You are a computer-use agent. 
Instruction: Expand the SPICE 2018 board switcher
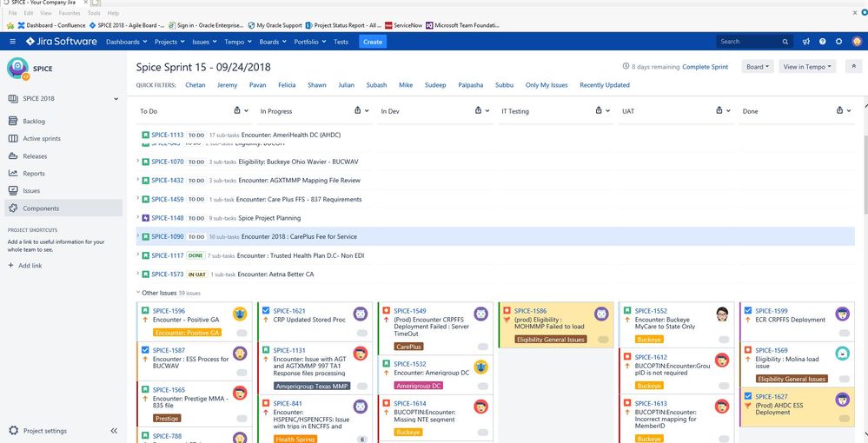(116, 98)
